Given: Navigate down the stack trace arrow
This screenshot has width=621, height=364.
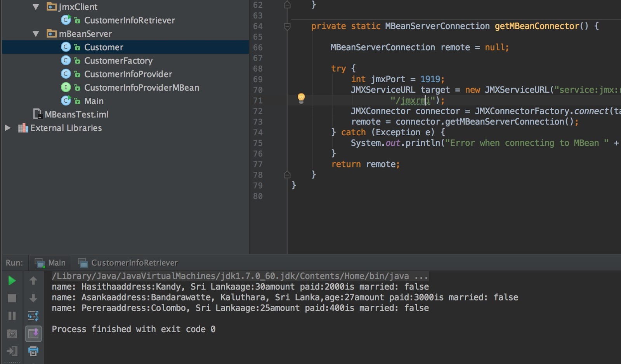Looking at the screenshot, I should tap(33, 298).
